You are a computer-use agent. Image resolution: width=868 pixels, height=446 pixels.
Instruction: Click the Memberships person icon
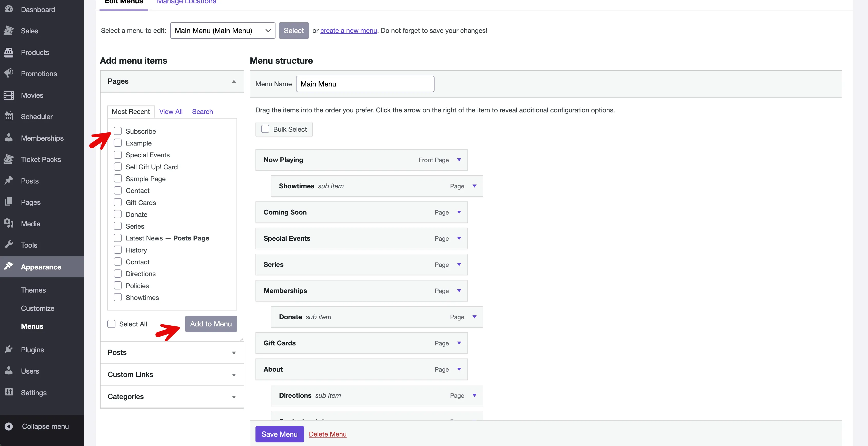(x=9, y=138)
